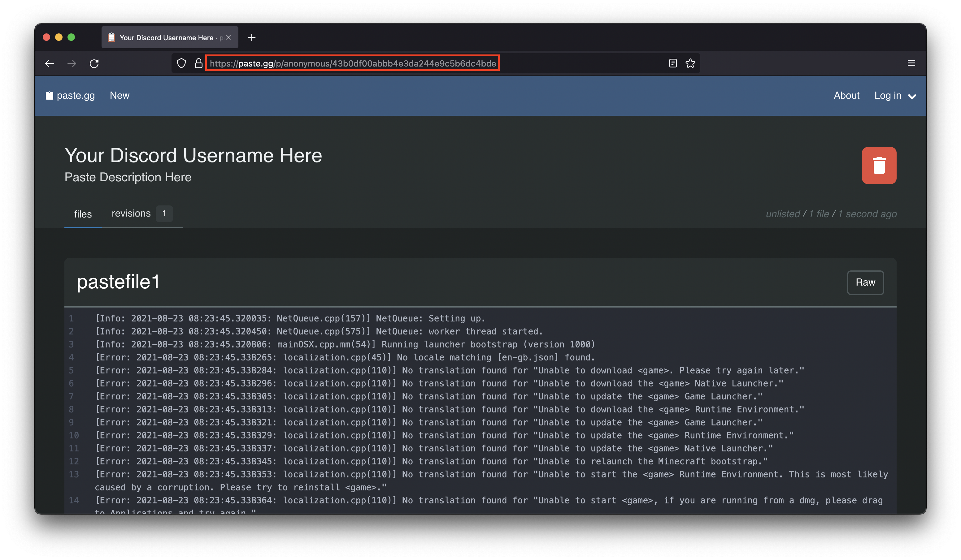The image size is (961, 560).
Task: Click the revisions count badge
Action: click(x=164, y=213)
